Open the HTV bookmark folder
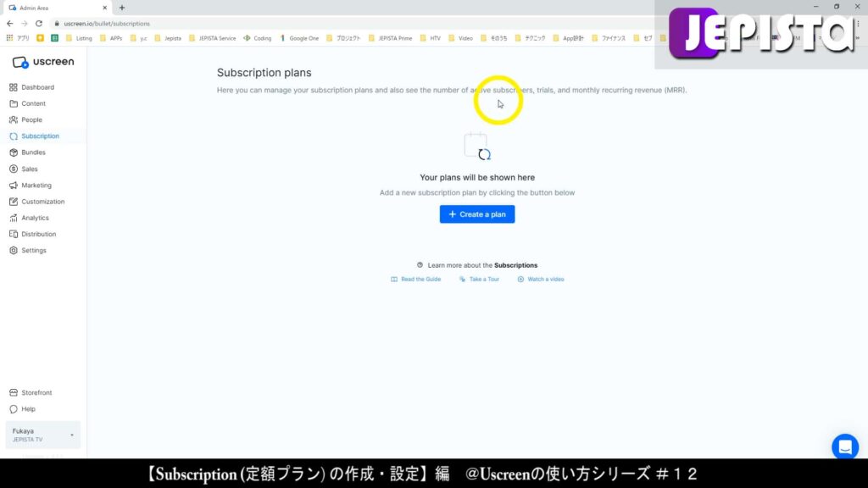The width and height of the screenshot is (868, 488). pyautogui.click(x=431, y=38)
